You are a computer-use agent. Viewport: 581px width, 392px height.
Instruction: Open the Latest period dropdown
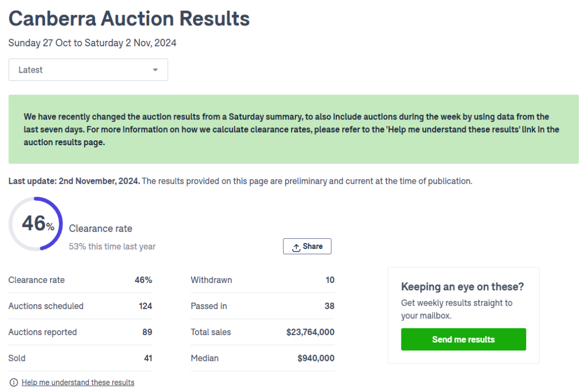click(88, 70)
